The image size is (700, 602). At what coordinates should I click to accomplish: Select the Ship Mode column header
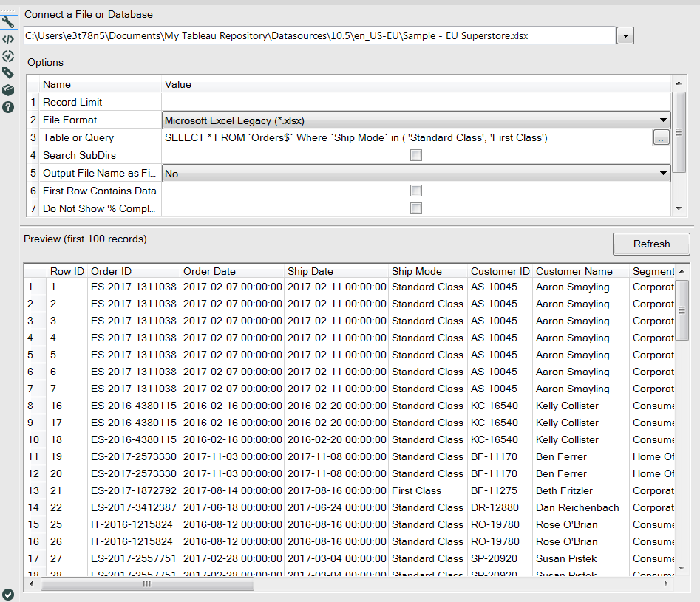coord(427,271)
